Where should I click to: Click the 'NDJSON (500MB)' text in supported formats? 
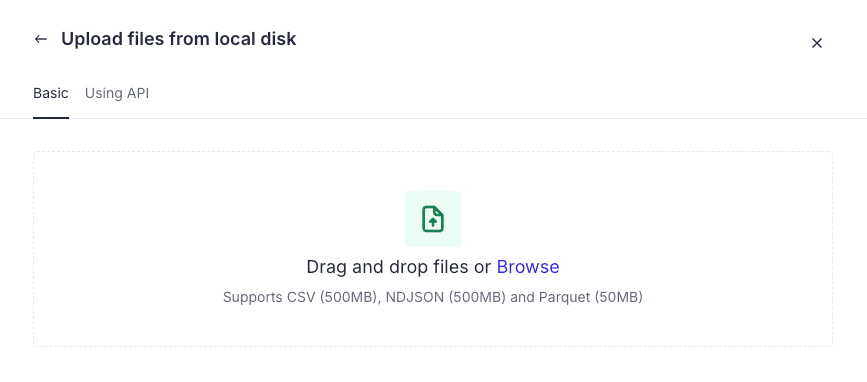coord(446,297)
